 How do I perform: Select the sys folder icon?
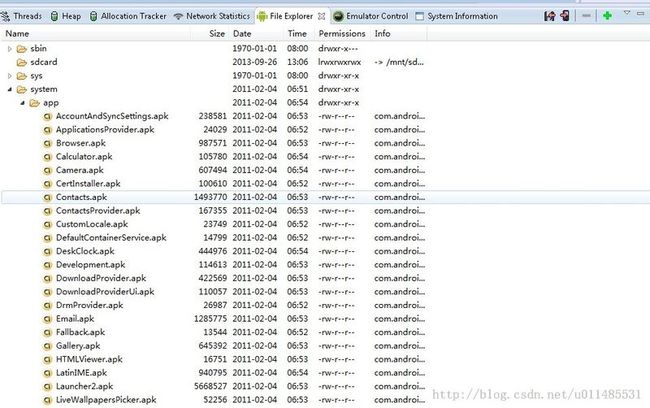[x=22, y=76]
